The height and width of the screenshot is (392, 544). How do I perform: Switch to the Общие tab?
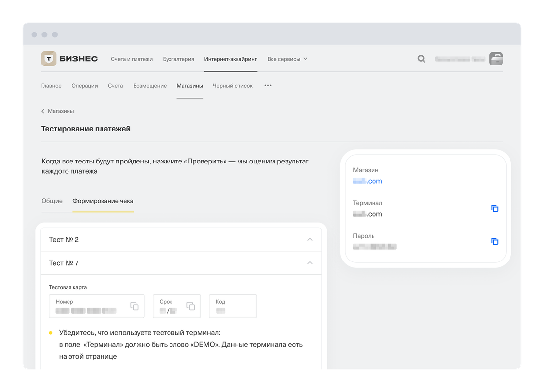[x=52, y=201]
